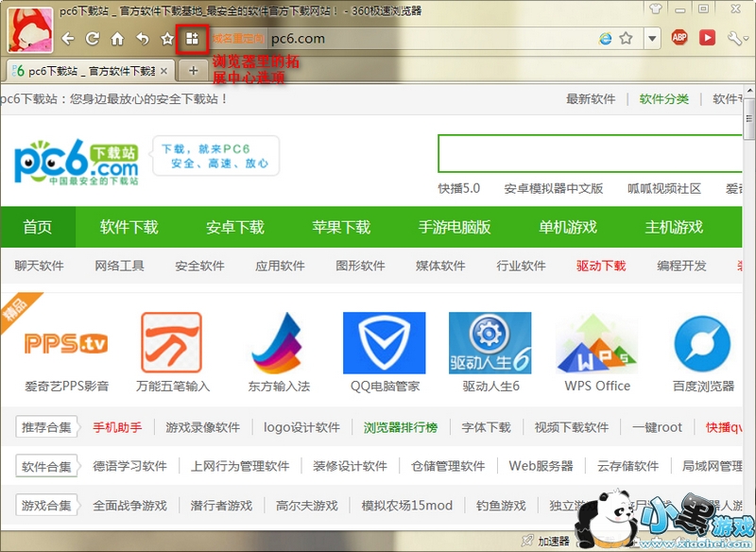Click 加速器 in the status bar

[x=547, y=541]
